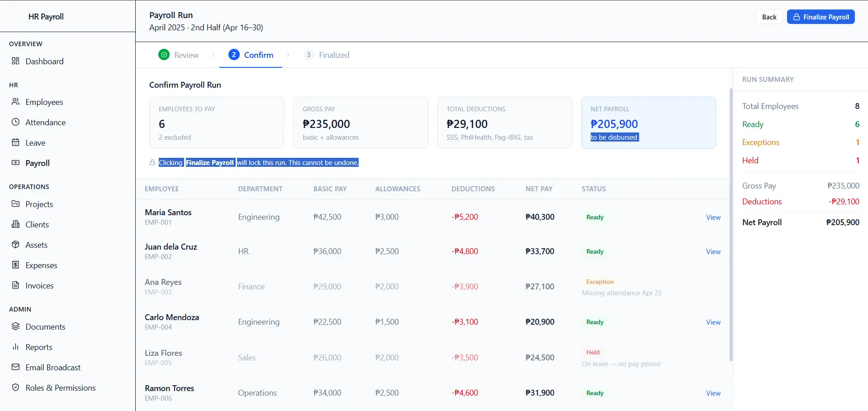The width and height of the screenshot is (868, 411).
Task: Click the Projects icon in Operations
Action: [15, 204]
